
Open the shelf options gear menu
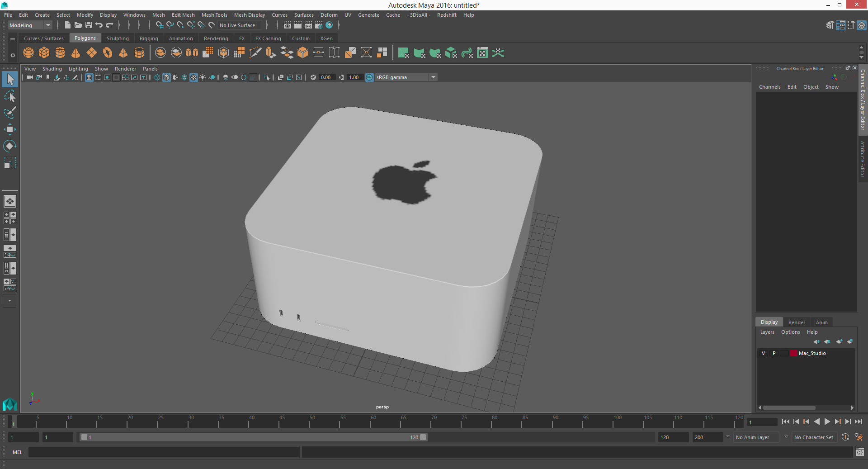13,55
